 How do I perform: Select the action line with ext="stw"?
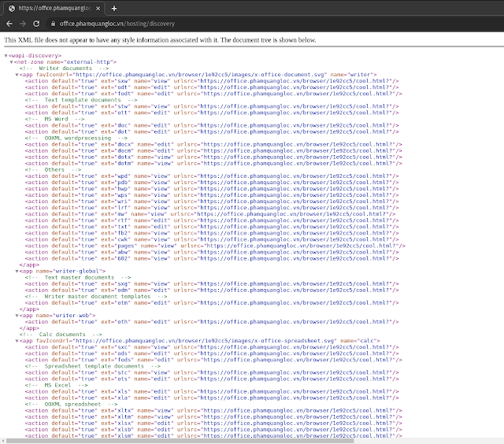[212, 106]
